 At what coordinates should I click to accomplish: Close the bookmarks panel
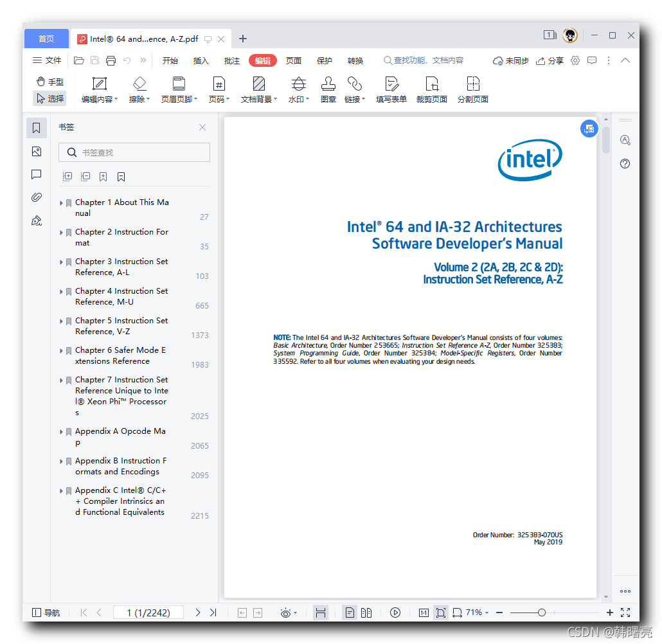202,127
